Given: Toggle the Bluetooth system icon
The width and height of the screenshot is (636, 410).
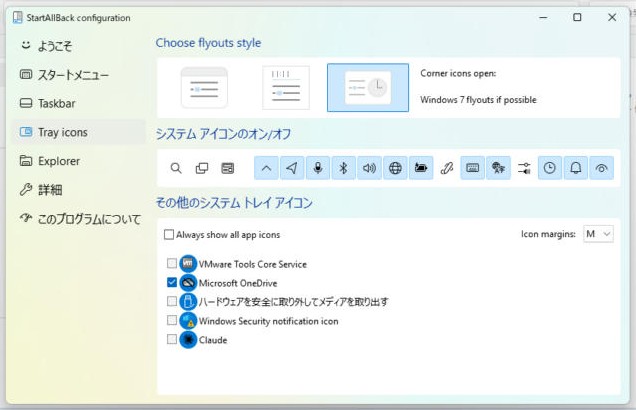Looking at the screenshot, I should 344,168.
